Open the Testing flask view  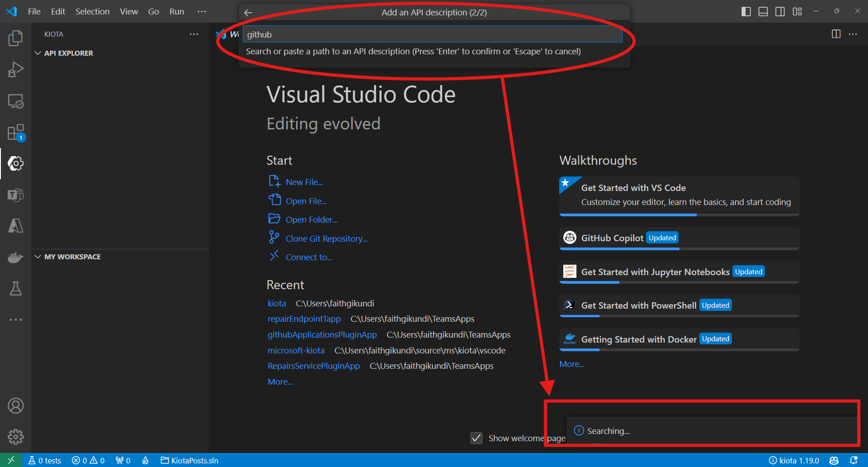(15, 288)
